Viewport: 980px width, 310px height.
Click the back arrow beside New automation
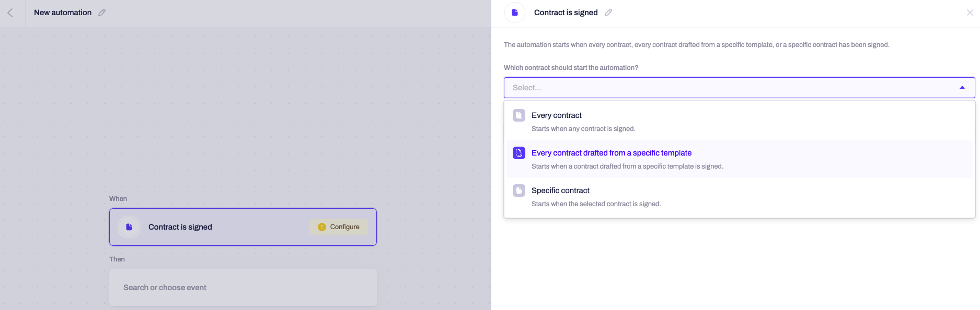click(10, 13)
